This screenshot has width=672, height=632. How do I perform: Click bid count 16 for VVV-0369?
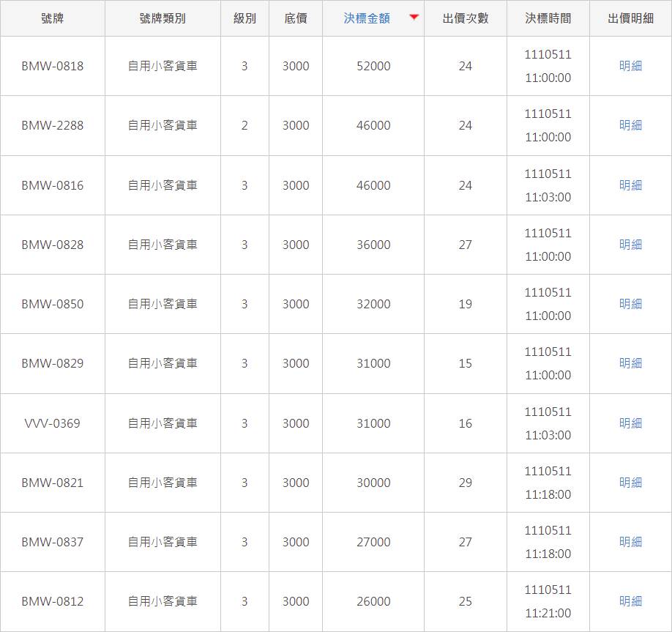point(466,423)
